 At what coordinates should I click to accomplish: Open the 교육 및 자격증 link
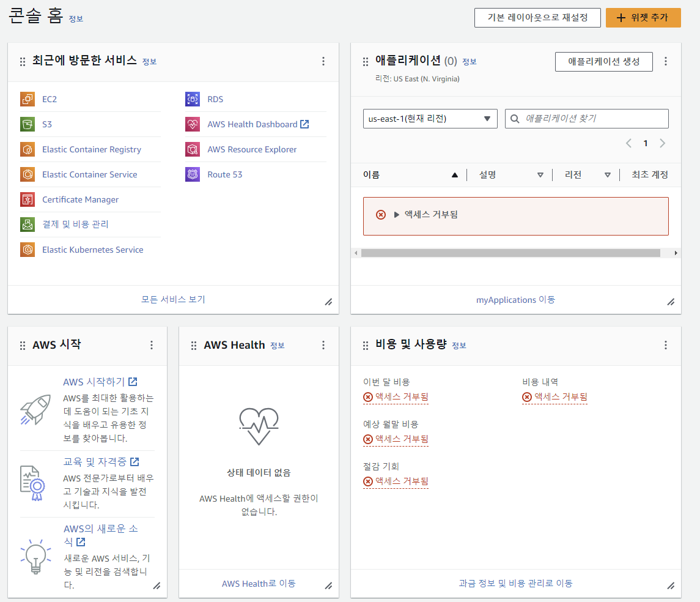pos(101,462)
